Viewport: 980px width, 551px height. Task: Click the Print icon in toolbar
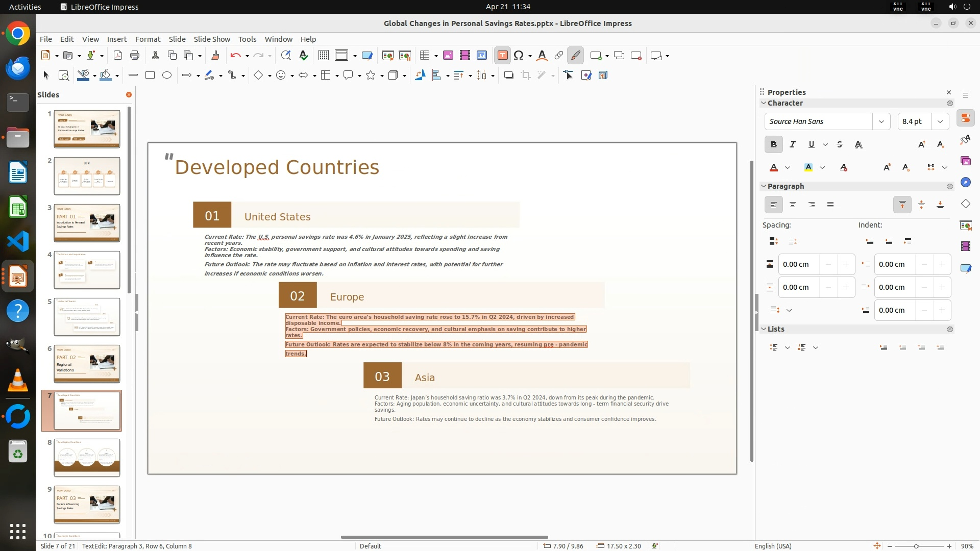click(x=135, y=56)
